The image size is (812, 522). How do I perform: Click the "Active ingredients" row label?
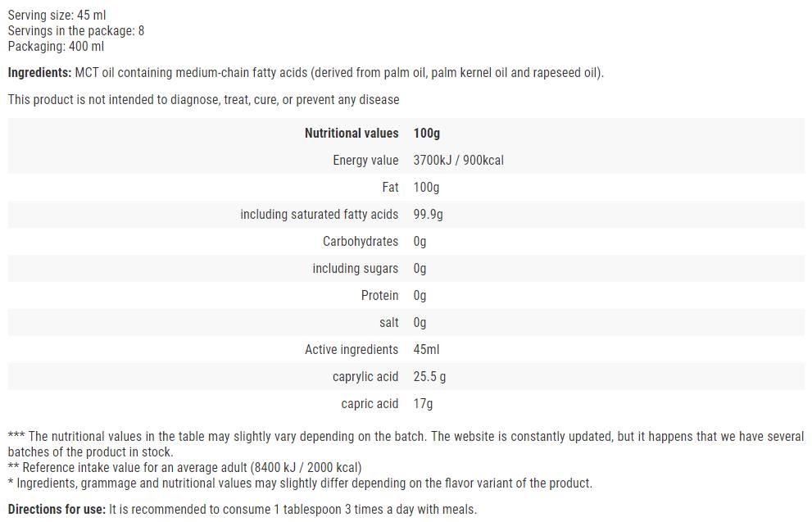click(x=352, y=350)
